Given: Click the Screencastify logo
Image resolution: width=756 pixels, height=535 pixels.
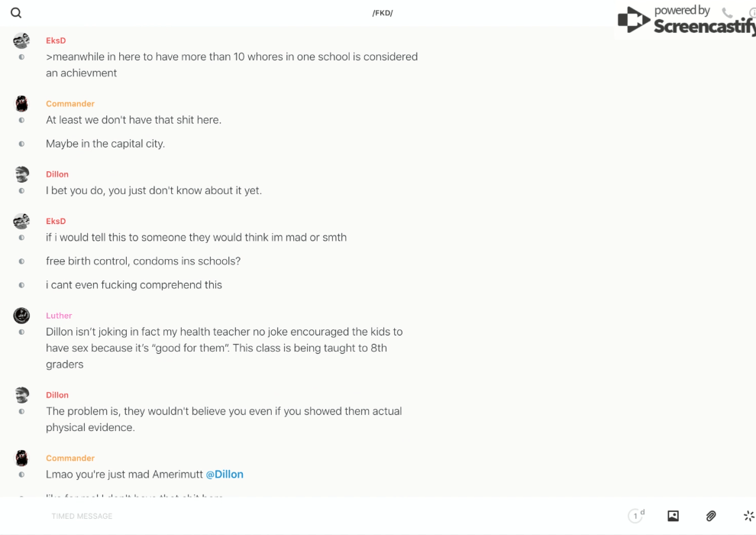Looking at the screenshot, I should [685, 21].
